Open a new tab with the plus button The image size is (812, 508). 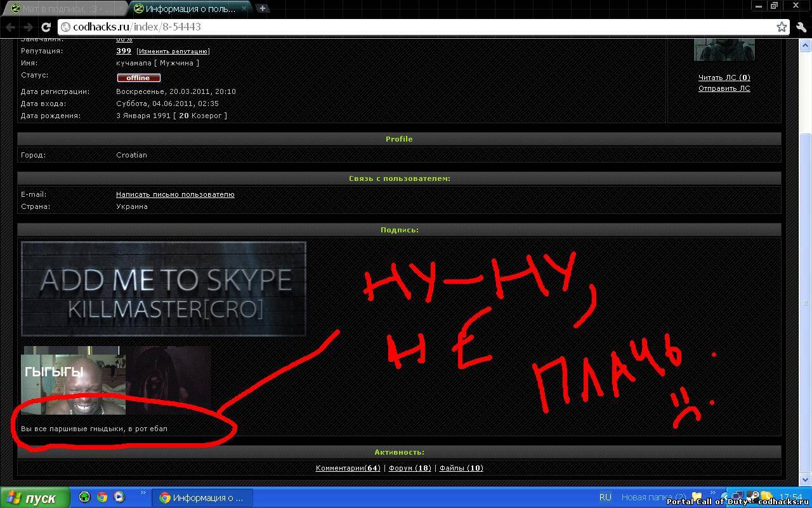(x=262, y=8)
